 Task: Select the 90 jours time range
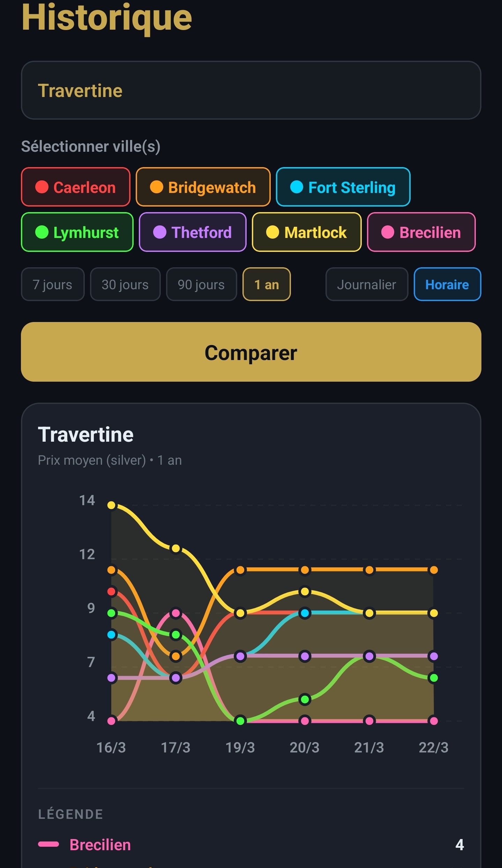tap(201, 284)
